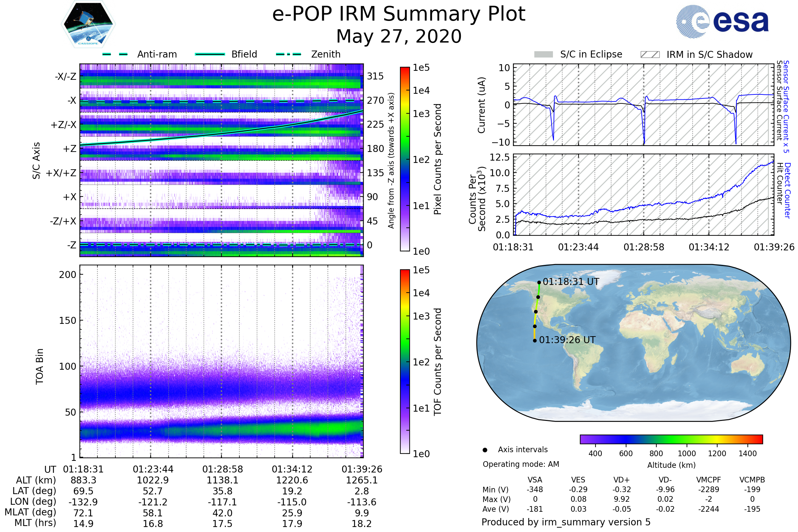Click the VSA column header in voltage table
798x532 pixels.
coord(535,480)
